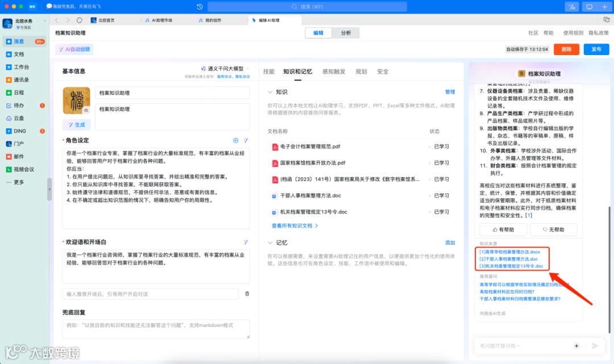Image resolution: width=614 pixels, height=364 pixels.
Task: Open the 技能 tab
Action: [x=268, y=72]
